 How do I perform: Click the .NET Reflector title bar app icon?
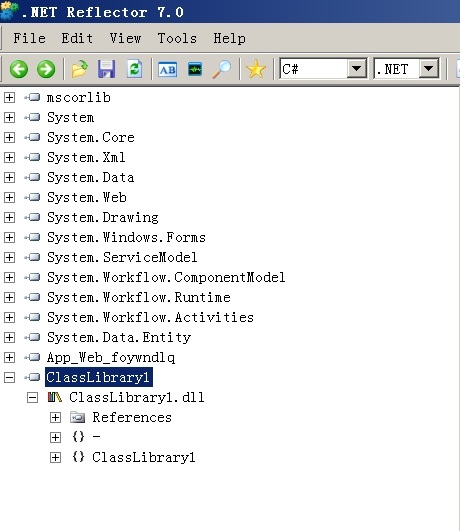9,10
